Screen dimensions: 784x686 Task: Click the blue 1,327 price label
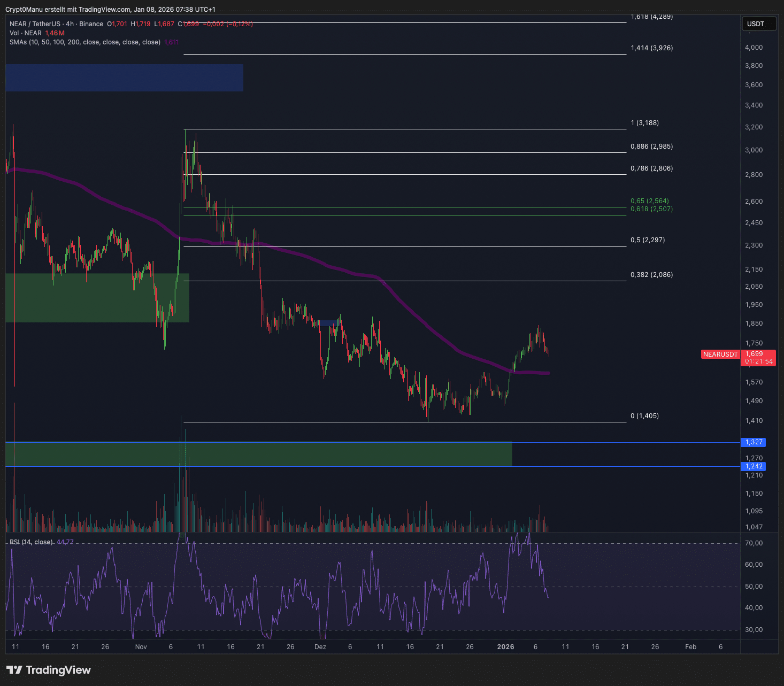[x=754, y=442]
